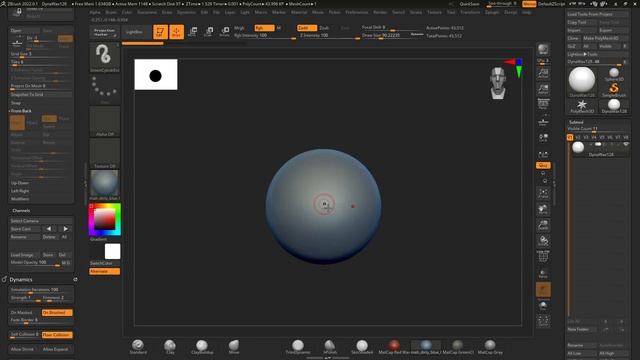This screenshot has width=640, height=360.
Task: Expand the Channels section header
Action: click(21, 211)
